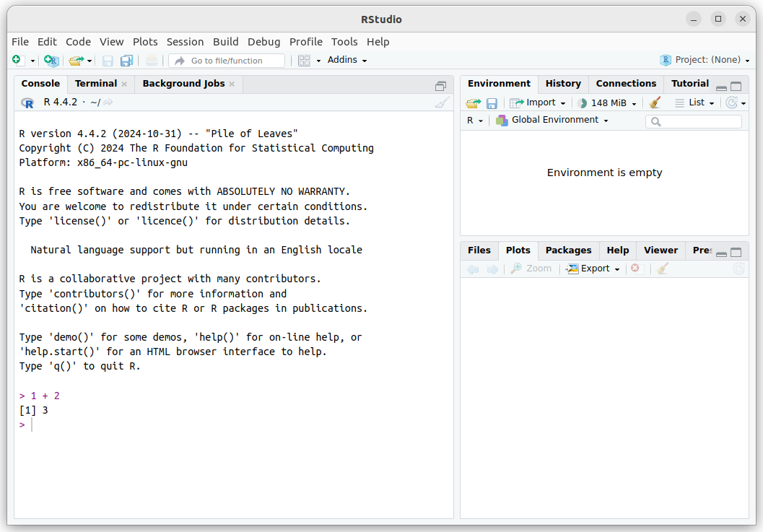This screenshot has width=763, height=532.
Task: Close the Terminal tab
Action: pos(124,84)
